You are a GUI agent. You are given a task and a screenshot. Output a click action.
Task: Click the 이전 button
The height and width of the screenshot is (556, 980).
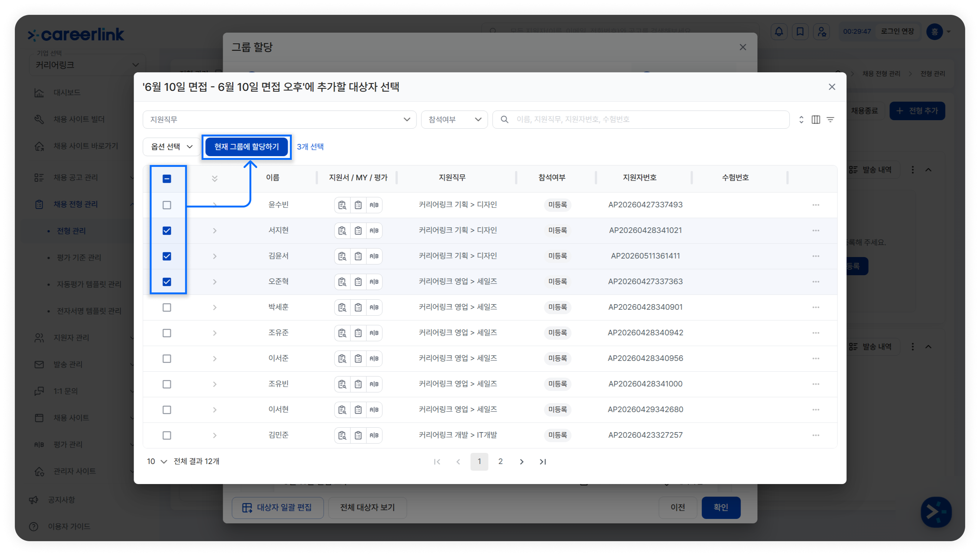677,507
